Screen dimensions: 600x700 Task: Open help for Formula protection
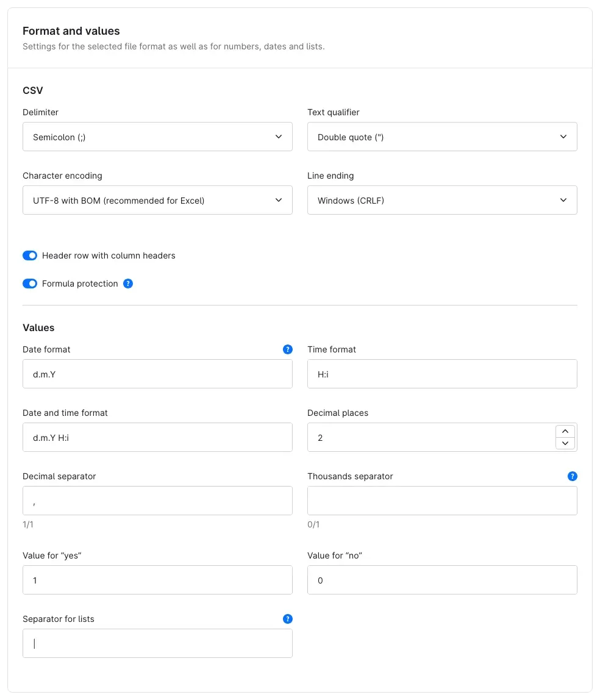coord(127,284)
